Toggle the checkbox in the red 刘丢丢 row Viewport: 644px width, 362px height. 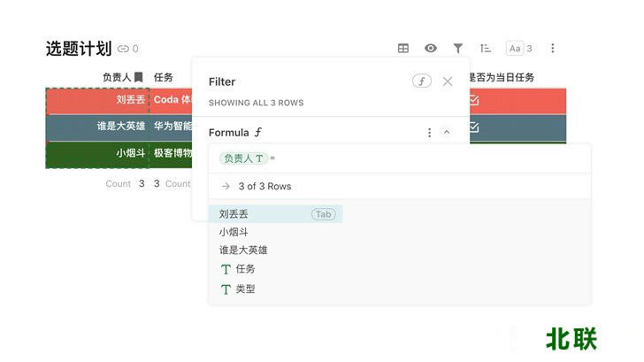tap(473, 101)
